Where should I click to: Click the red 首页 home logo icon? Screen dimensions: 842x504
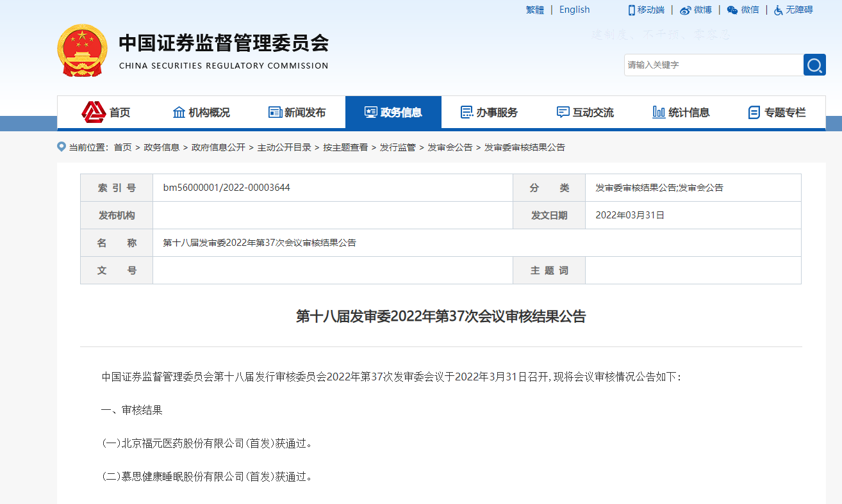click(x=94, y=112)
